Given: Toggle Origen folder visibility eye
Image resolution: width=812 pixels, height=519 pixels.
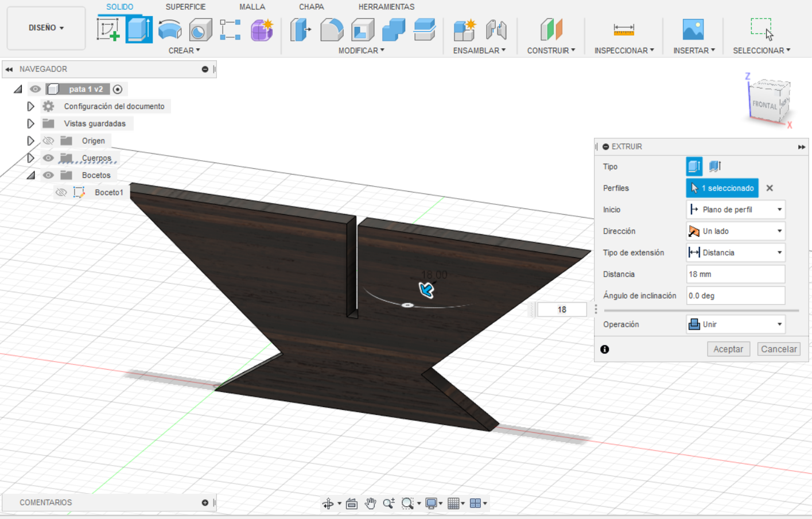Looking at the screenshot, I should [x=48, y=141].
